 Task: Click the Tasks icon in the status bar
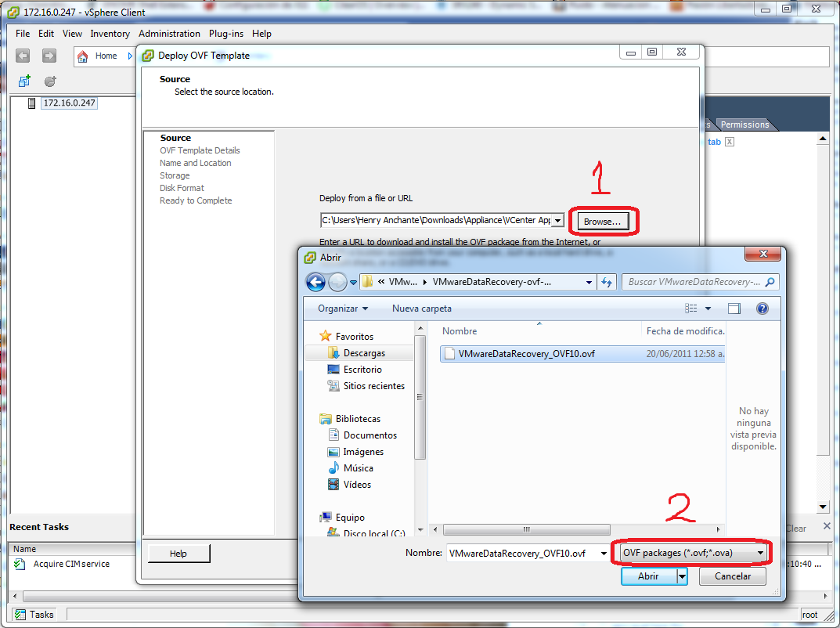[x=21, y=614]
